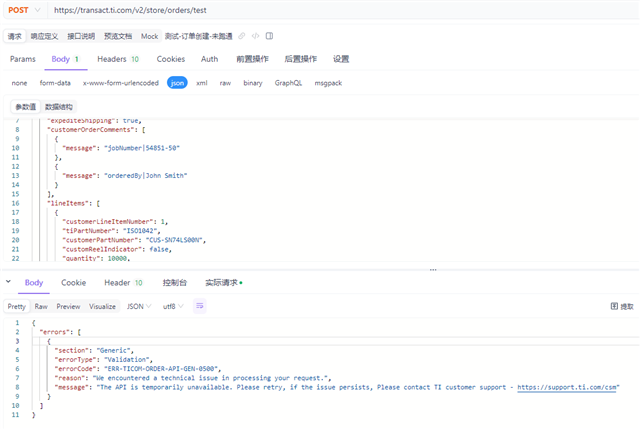Select the msgpack body type
Viewport: 640px width, 430px height.
pyautogui.click(x=328, y=83)
